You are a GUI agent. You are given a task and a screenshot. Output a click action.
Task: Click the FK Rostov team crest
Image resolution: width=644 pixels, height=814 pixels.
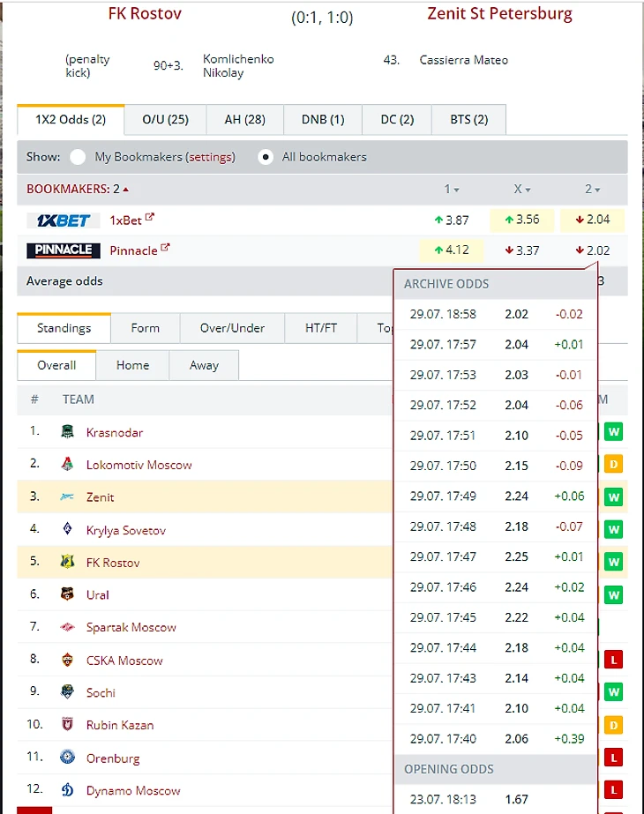click(x=68, y=563)
